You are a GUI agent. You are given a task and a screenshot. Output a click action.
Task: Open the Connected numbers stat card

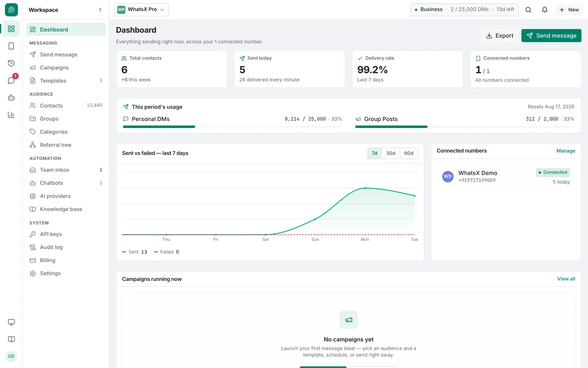[x=526, y=69]
